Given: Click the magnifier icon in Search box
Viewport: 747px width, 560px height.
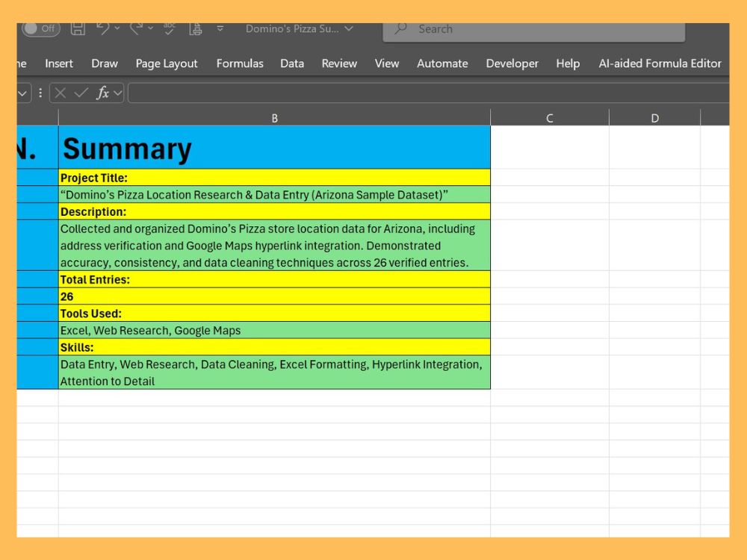Looking at the screenshot, I should pos(400,28).
